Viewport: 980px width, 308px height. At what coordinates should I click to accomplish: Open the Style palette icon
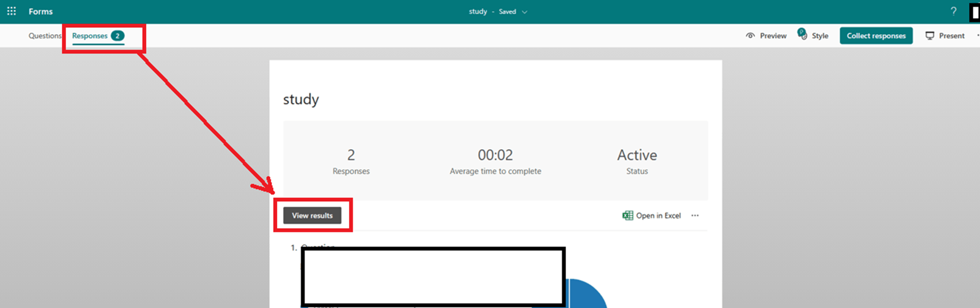coord(802,34)
